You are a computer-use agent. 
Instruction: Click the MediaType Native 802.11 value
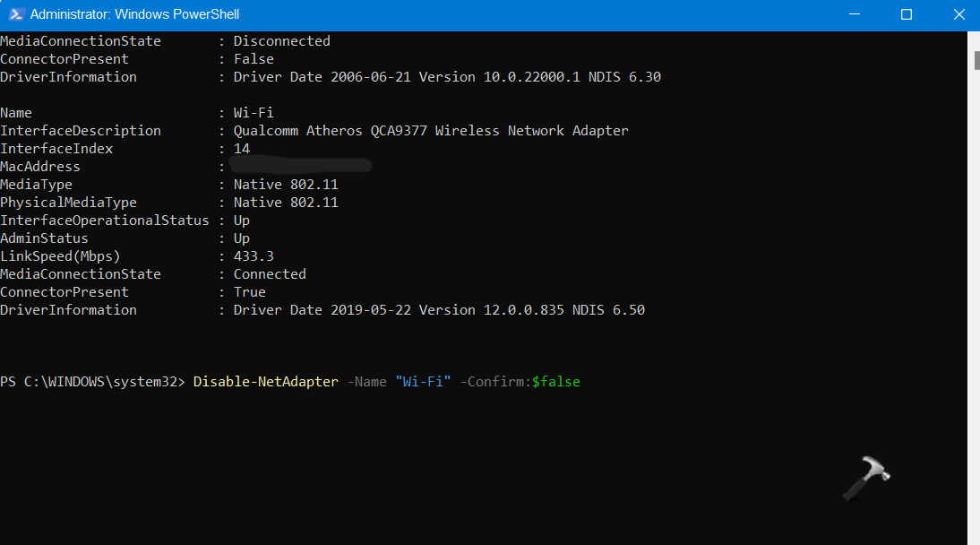(286, 185)
